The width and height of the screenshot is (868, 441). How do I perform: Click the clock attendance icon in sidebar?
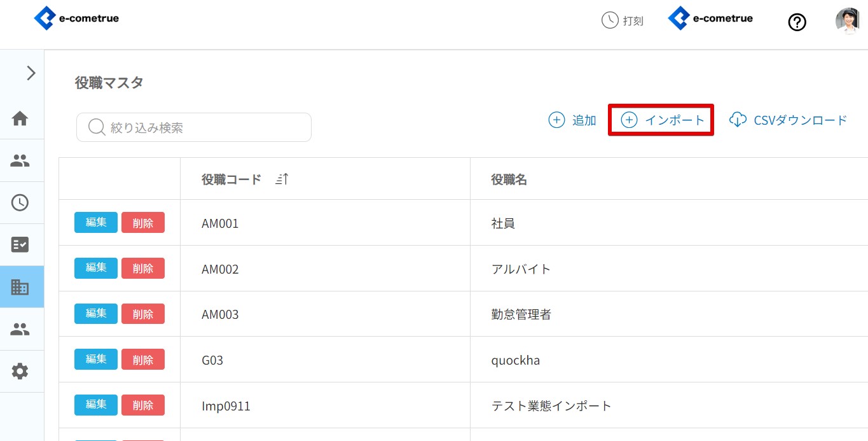click(x=20, y=202)
